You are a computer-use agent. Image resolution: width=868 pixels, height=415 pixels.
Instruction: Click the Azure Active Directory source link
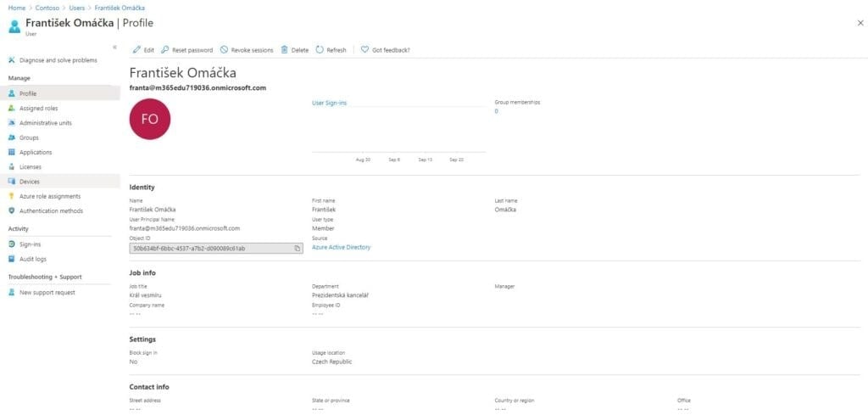[x=341, y=247]
